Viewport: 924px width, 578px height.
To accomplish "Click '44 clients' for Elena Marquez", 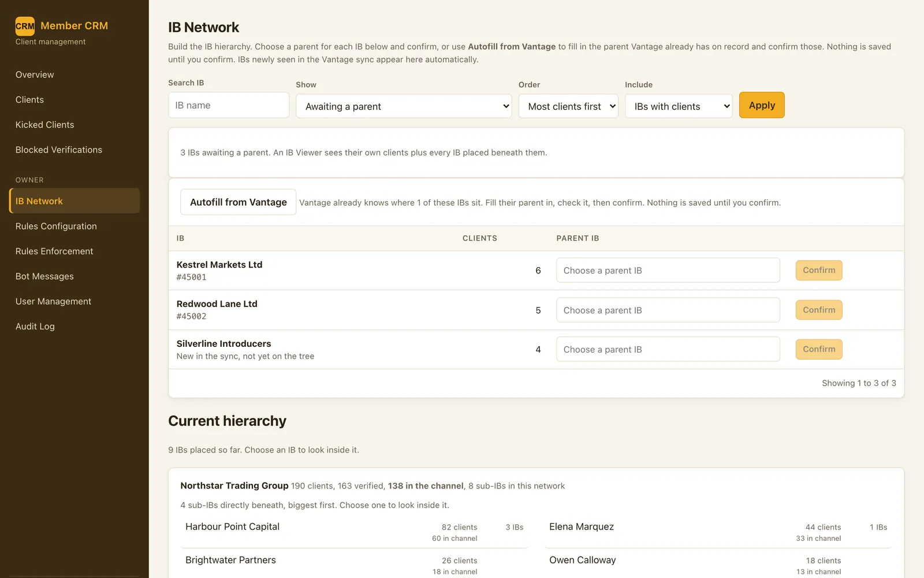I will tap(824, 527).
